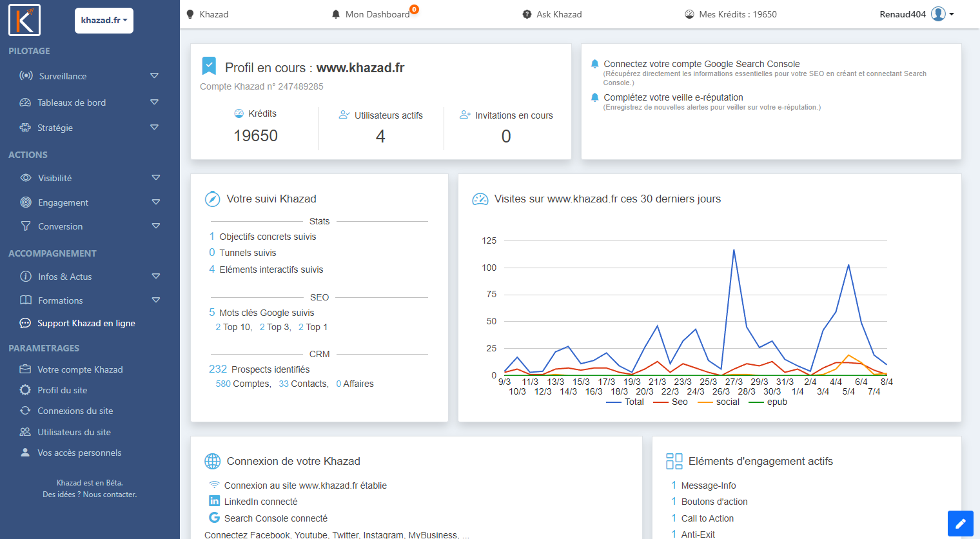The width and height of the screenshot is (980, 539).
Task: Expand the Infos & Actus arrow
Action: 155,276
